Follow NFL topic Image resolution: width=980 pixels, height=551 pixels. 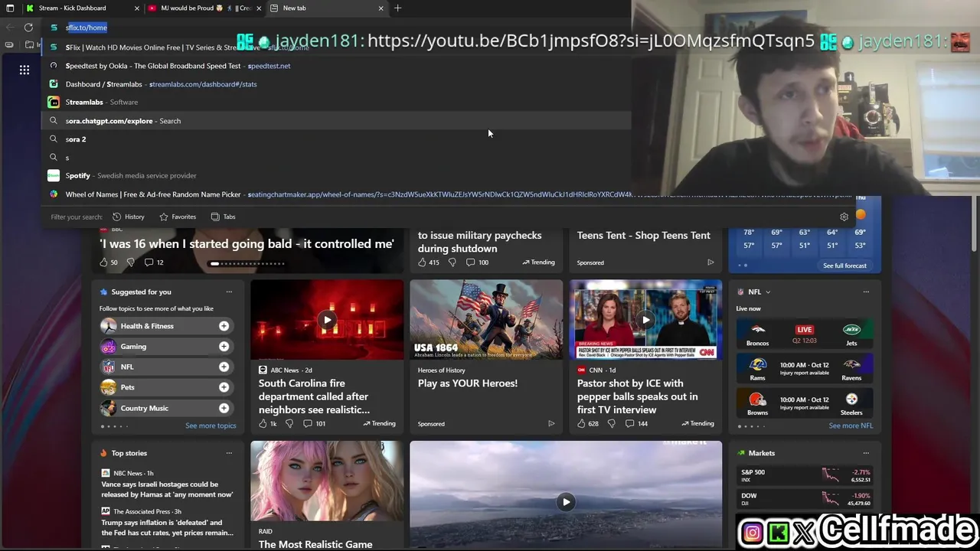(x=224, y=367)
